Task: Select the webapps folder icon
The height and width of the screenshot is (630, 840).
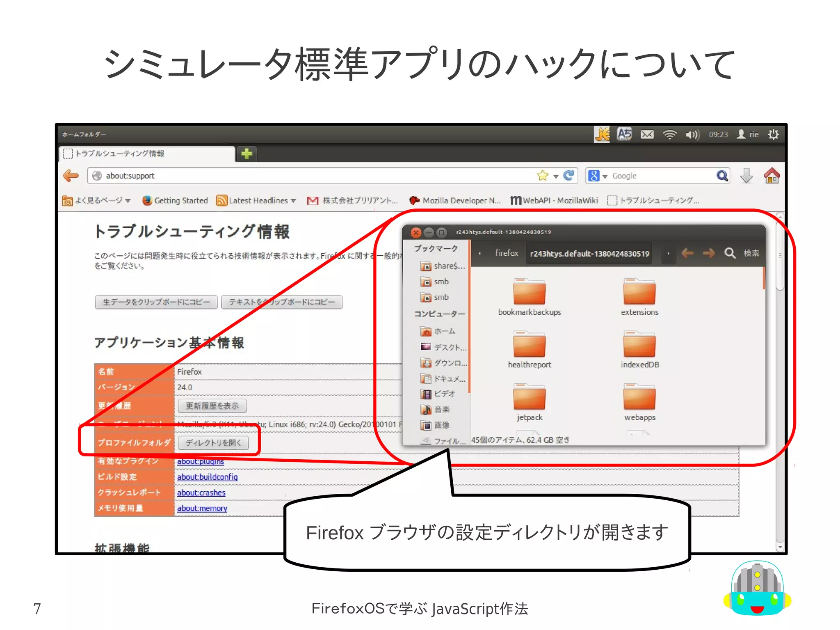Action: pyautogui.click(x=639, y=396)
